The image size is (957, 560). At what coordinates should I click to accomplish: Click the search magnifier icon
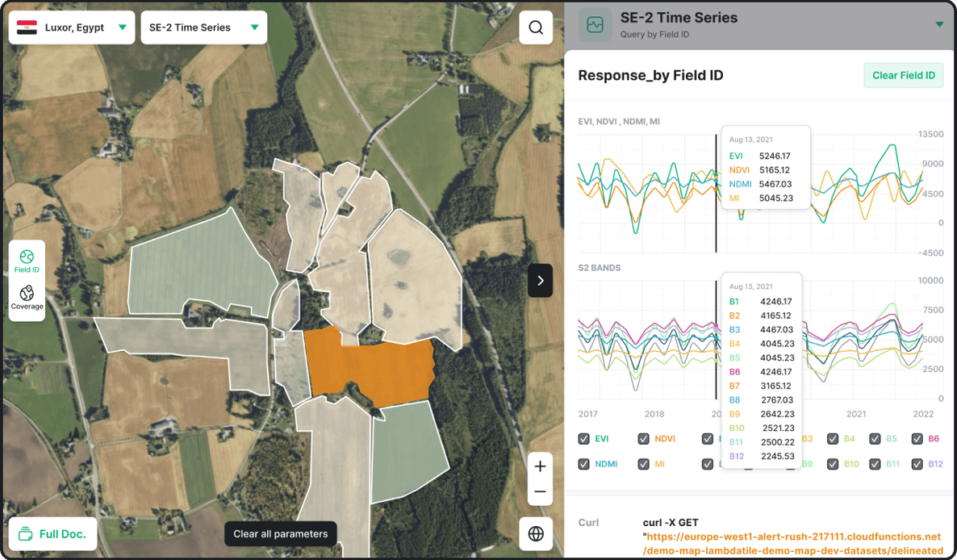pyautogui.click(x=535, y=27)
